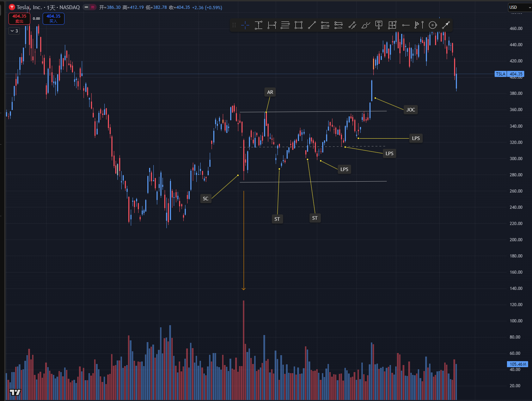Image resolution: width=532 pixels, height=401 pixels.
Task: Open the Tesla, Inc. symbol title
Action: pyautogui.click(x=29, y=7)
